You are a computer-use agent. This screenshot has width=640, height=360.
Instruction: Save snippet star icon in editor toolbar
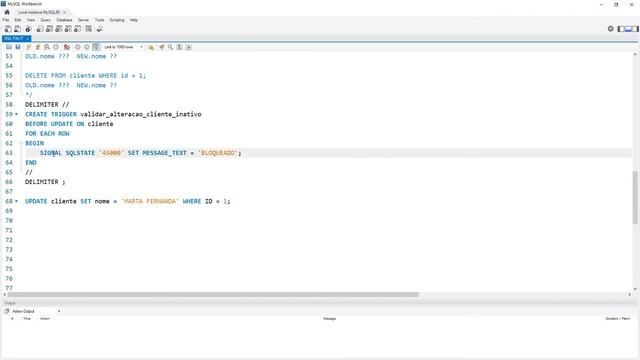click(151, 47)
